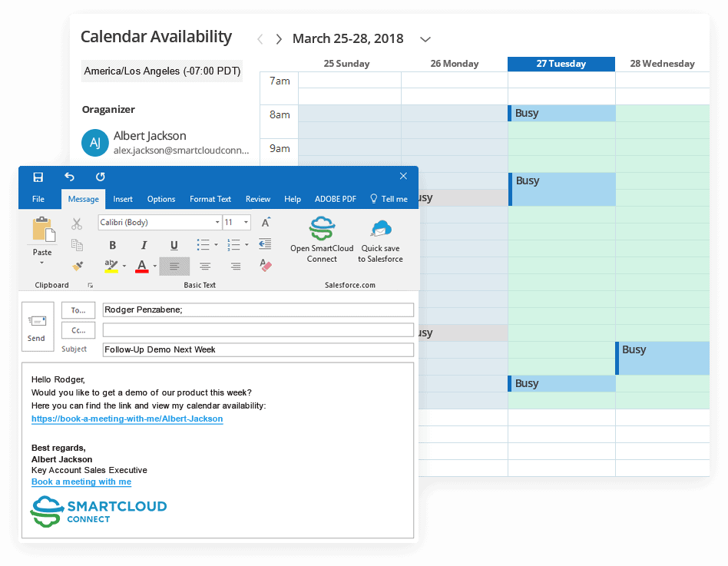The image size is (728, 566).
Task: Click the Save icon in title bar
Action: [38, 177]
